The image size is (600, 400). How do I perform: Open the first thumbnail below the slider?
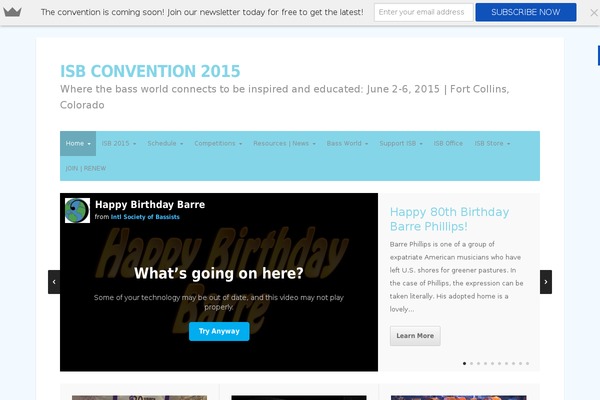[x=140, y=398]
